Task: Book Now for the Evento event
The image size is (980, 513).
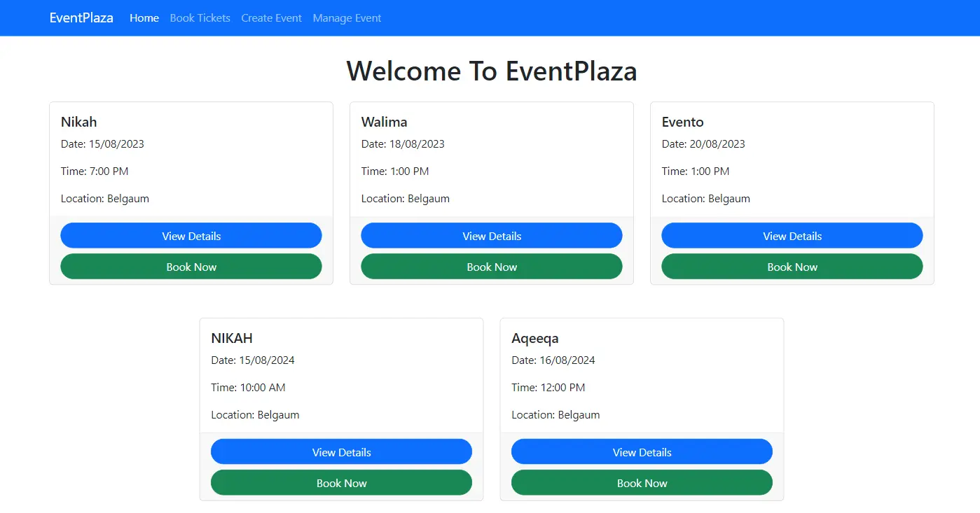Action: pyautogui.click(x=792, y=267)
